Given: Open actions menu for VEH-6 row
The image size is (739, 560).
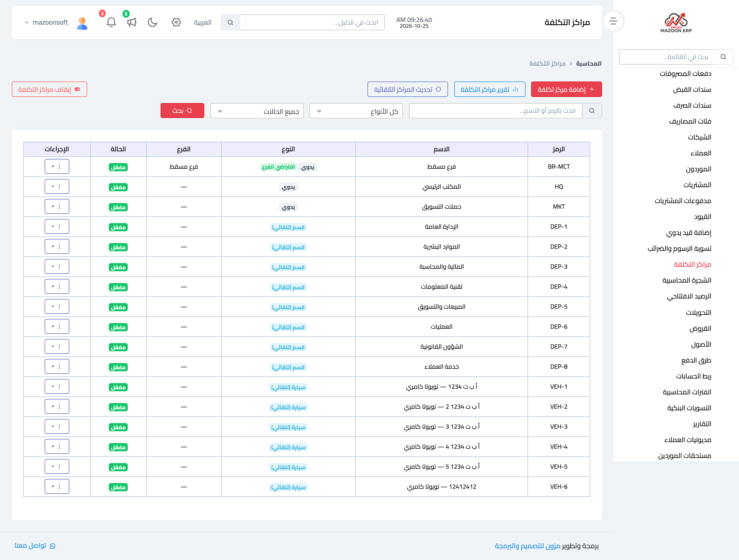Looking at the screenshot, I should tap(57, 486).
